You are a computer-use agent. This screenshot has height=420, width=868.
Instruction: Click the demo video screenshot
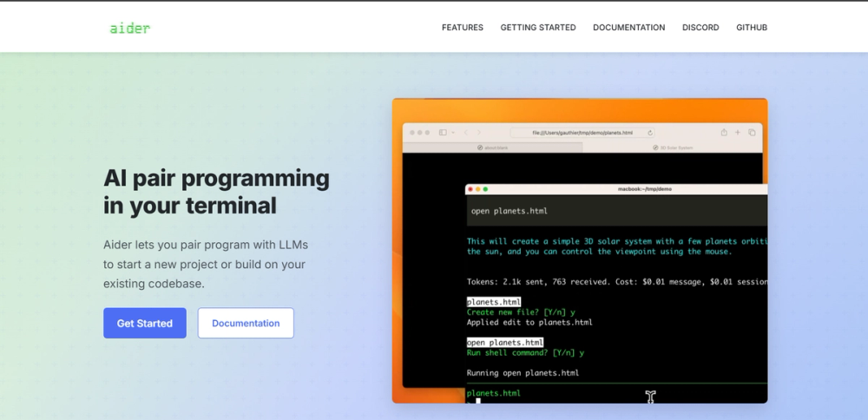point(580,251)
